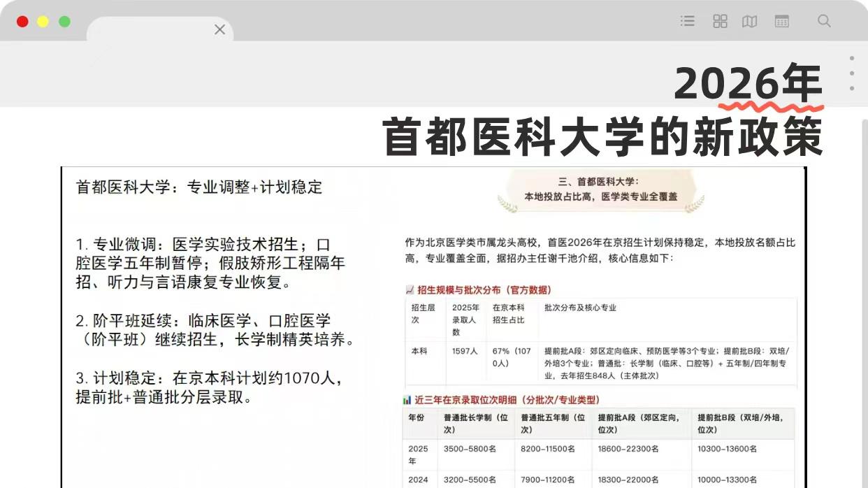Click the cell 67%（1070人）
Viewport: 868px width, 488px height.
[x=512, y=357]
